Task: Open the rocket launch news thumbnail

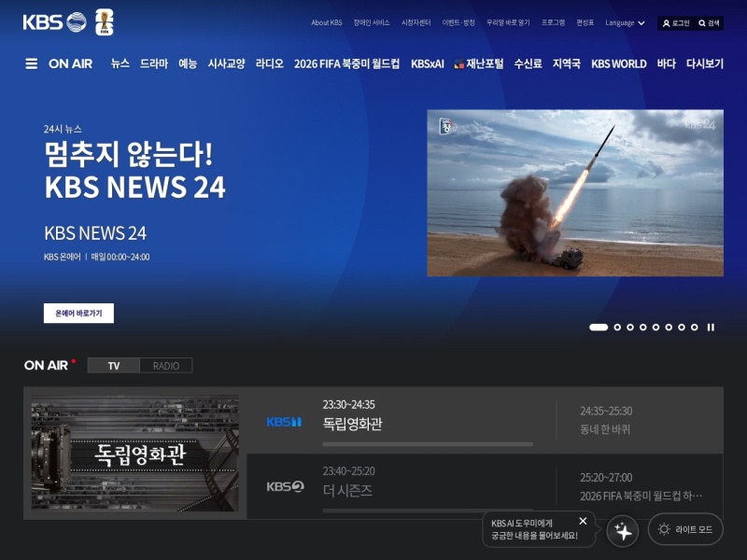Action: (575, 193)
